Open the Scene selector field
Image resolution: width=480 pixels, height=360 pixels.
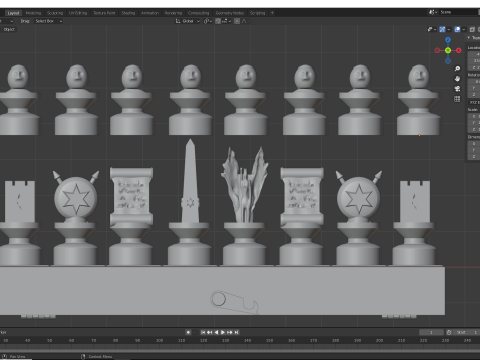(458, 12)
